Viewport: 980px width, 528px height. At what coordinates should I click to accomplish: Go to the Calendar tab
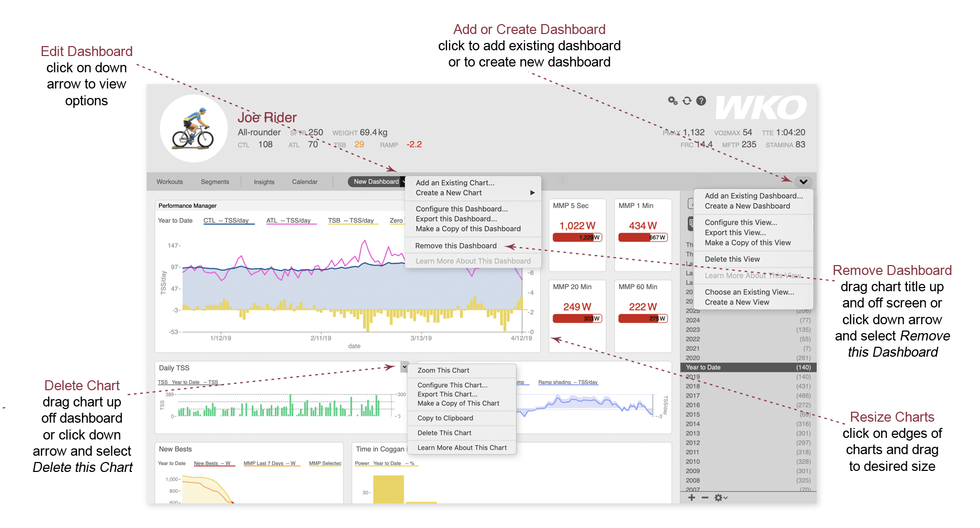305,182
